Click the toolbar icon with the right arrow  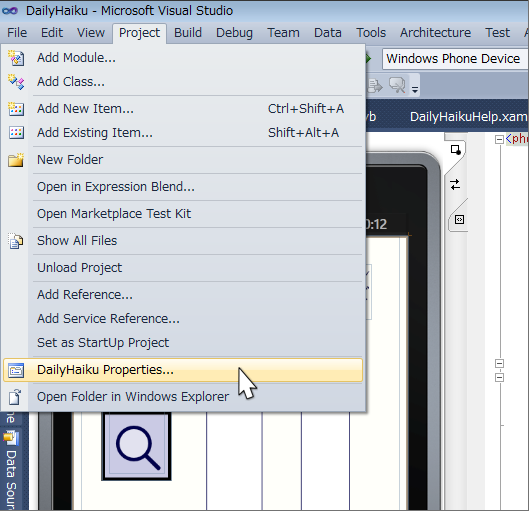click(375, 86)
